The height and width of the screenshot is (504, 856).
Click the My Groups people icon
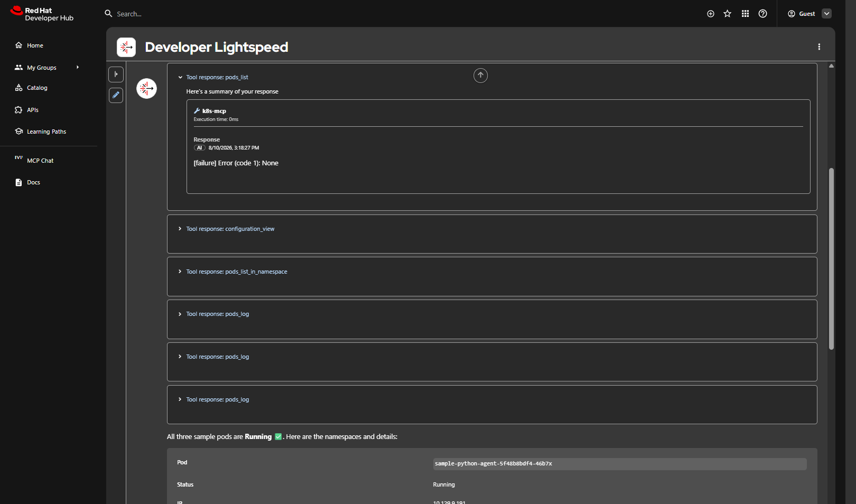click(x=18, y=68)
